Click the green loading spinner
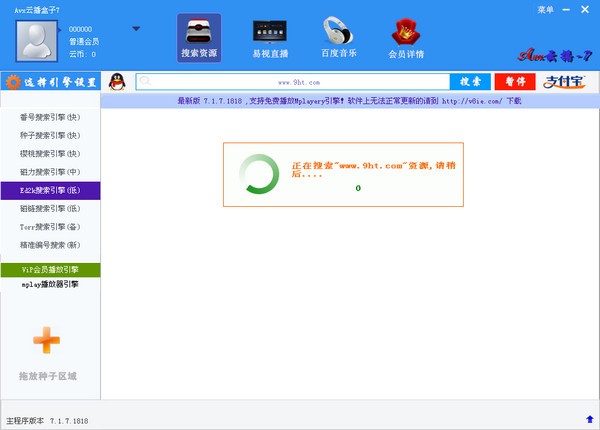 (x=259, y=174)
